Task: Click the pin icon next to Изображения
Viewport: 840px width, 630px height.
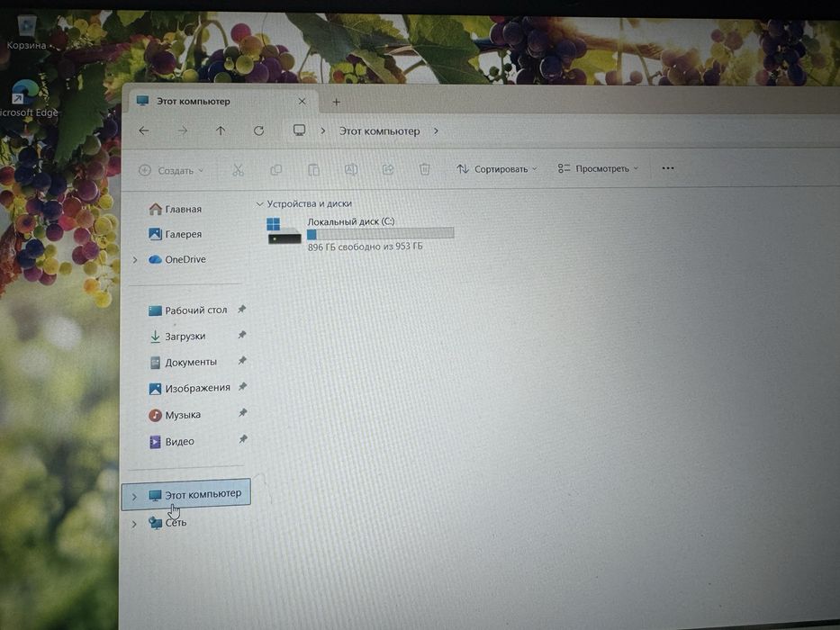Action: click(x=243, y=386)
